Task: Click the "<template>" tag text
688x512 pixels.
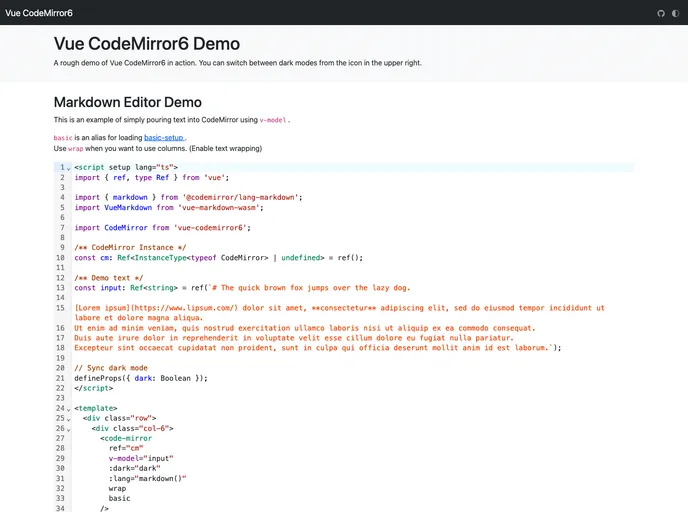Action: tap(96, 408)
